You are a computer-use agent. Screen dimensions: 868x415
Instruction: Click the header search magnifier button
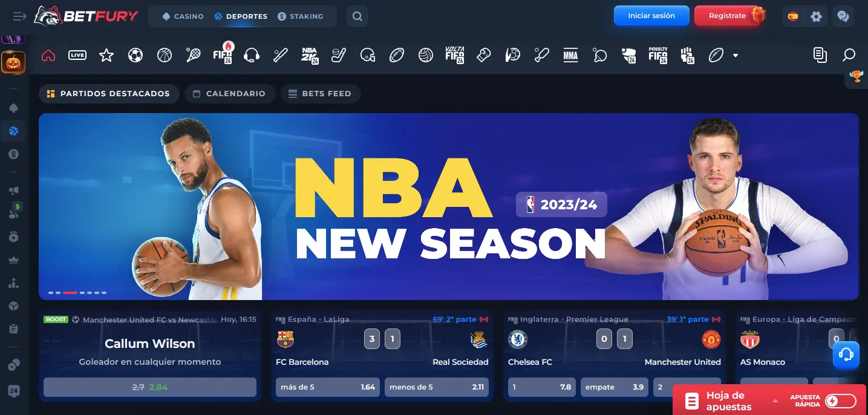[357, 16]
